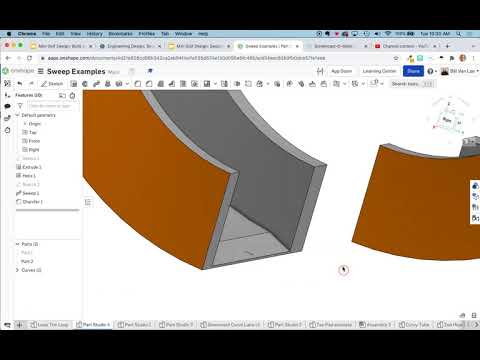
Task: Click the browser back arrow
Action: [9, 58]
